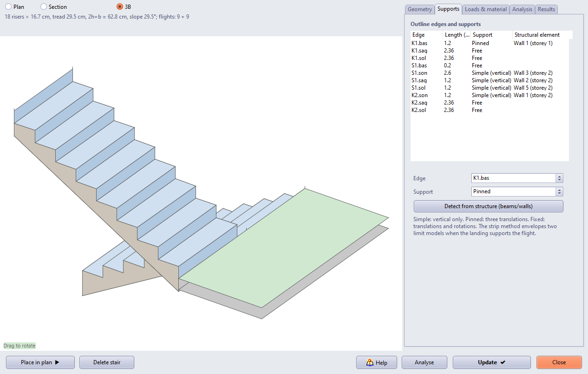Image resolution: width=588 pixels, height=374 pixels.
Task: Click Detect from structure (beams/walls) button
Action: (x=489, y=206)
